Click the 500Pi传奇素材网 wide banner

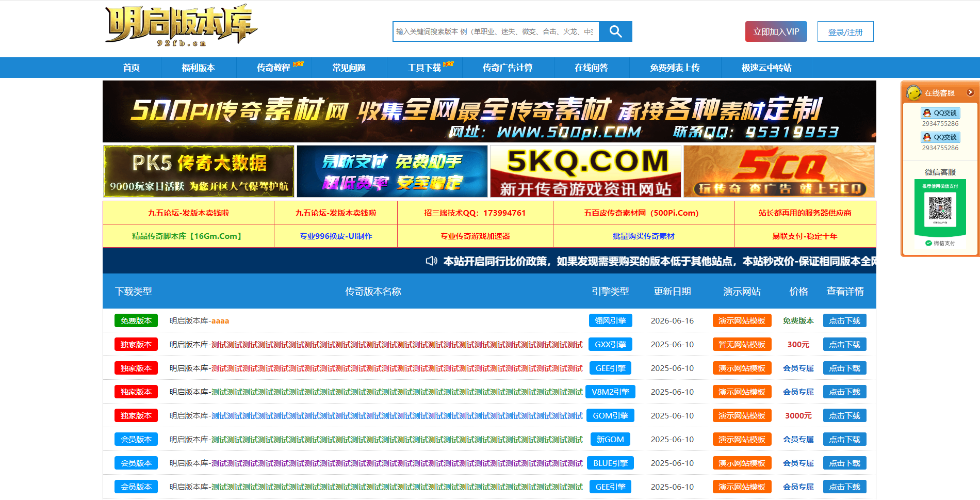point(489,111)
